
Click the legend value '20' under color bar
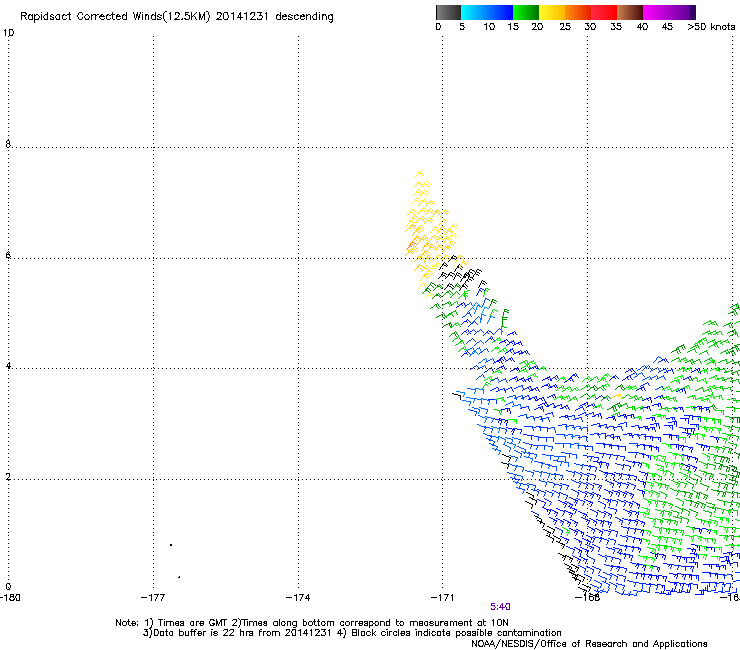(537, 27)
